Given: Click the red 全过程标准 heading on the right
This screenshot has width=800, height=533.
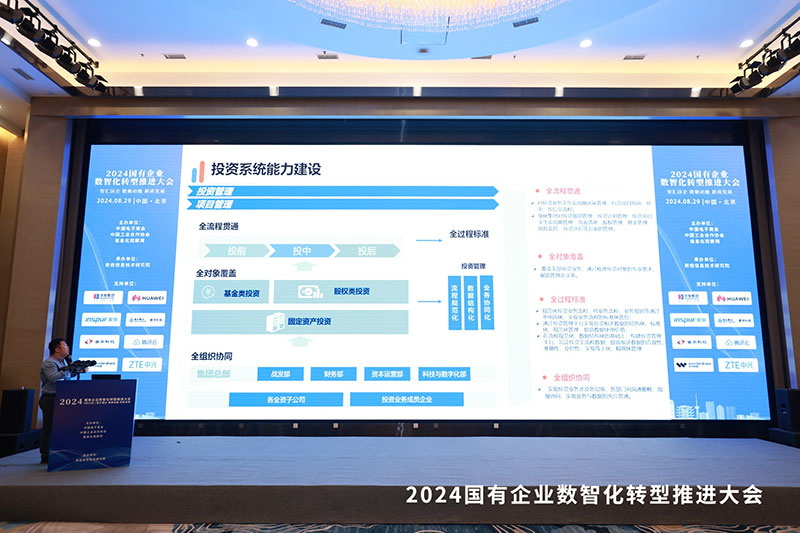Looking at the screenshot, I should 567,299.
